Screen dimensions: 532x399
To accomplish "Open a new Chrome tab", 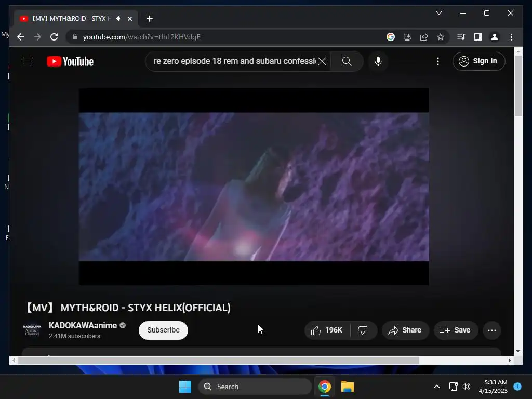I will click(149, 19).
